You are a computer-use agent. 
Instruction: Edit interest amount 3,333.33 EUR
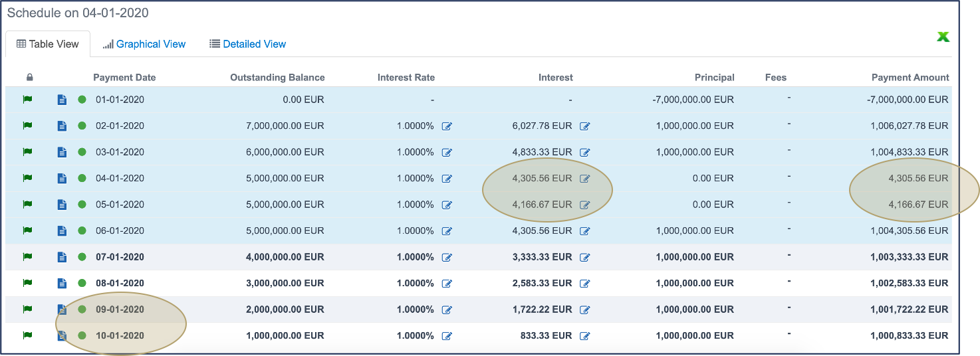coord(584,257)
